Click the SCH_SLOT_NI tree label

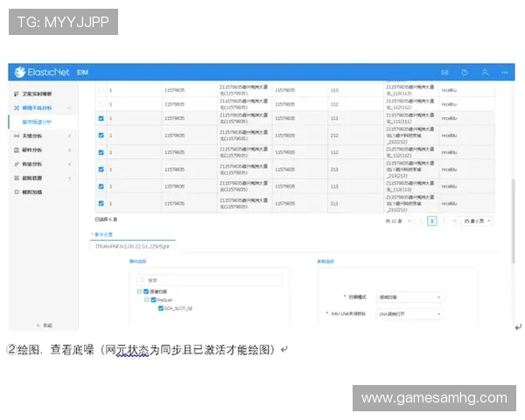pos(178,308)
